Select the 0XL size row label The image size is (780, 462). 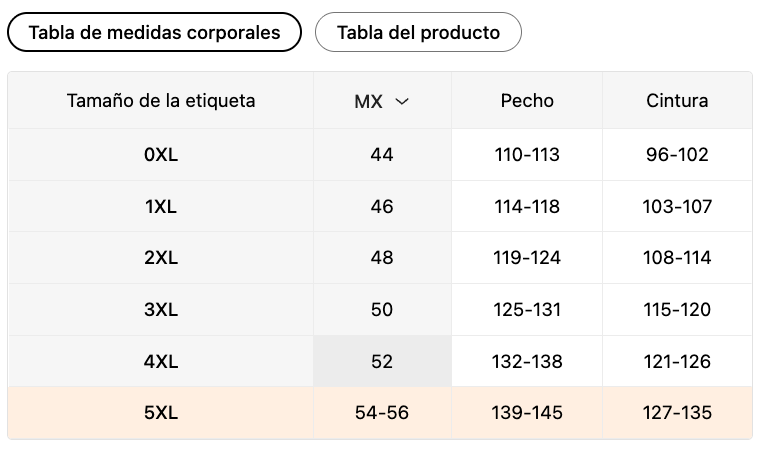(x=161, y=155)
